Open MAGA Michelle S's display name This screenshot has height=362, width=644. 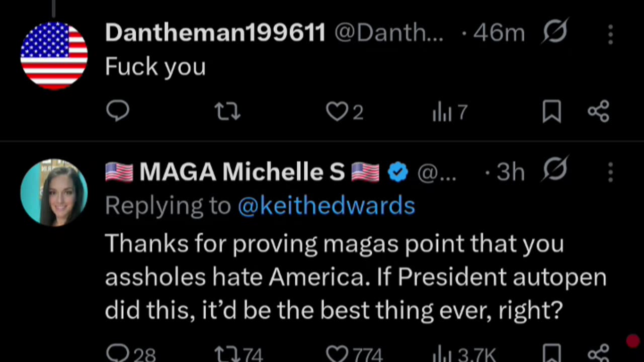tap(242, 172)
